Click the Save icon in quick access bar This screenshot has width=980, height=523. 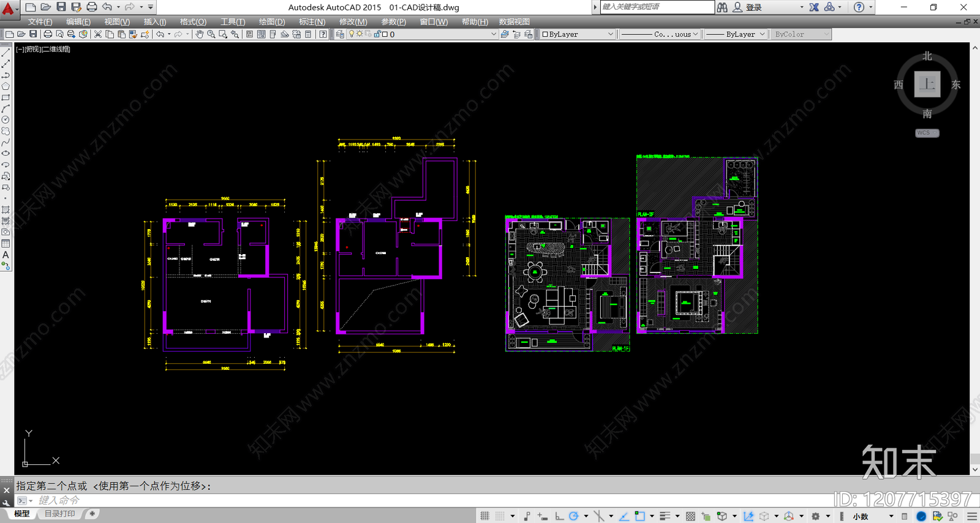point(61,7)
